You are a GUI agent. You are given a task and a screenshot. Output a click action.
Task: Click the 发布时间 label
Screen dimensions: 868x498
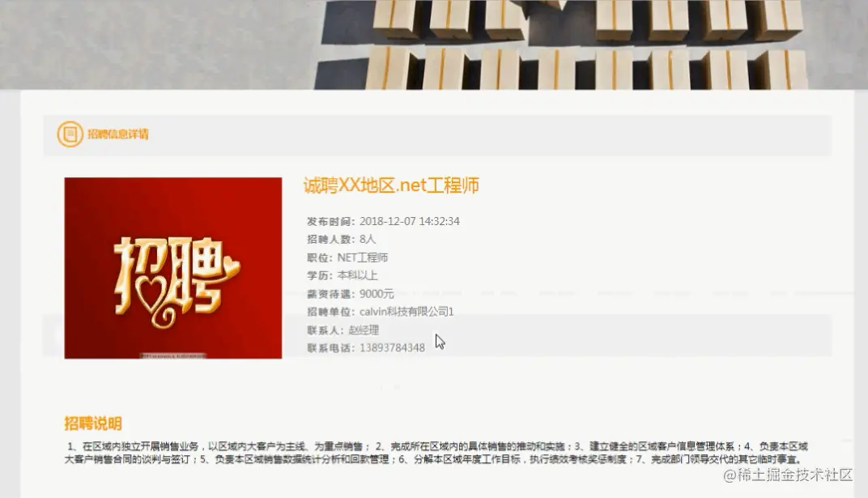331,221
